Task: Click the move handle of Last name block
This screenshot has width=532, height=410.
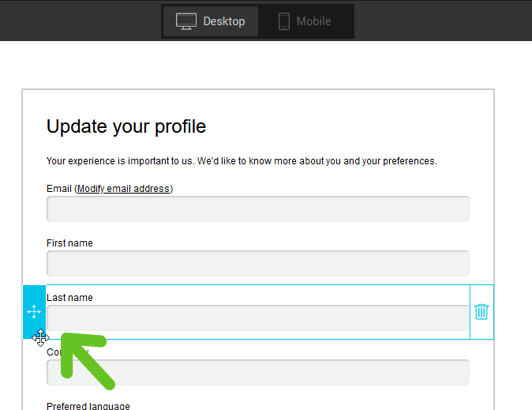Action: (34, 312)
